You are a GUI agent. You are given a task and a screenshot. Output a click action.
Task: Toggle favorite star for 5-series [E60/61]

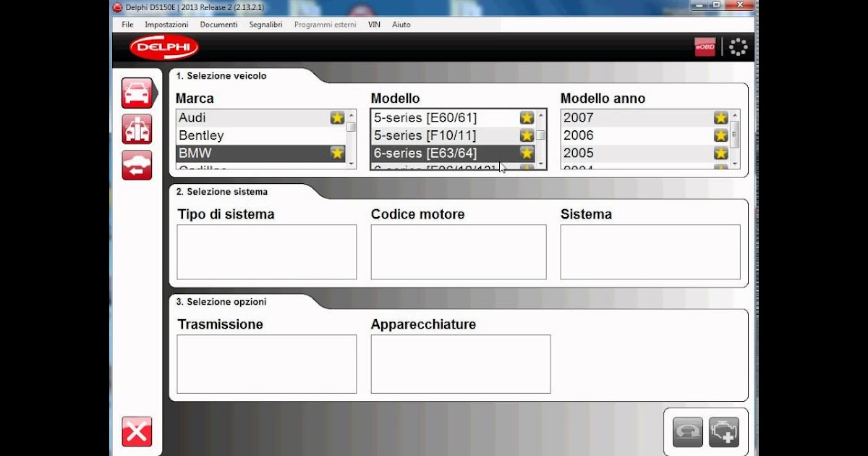point(527,117)
